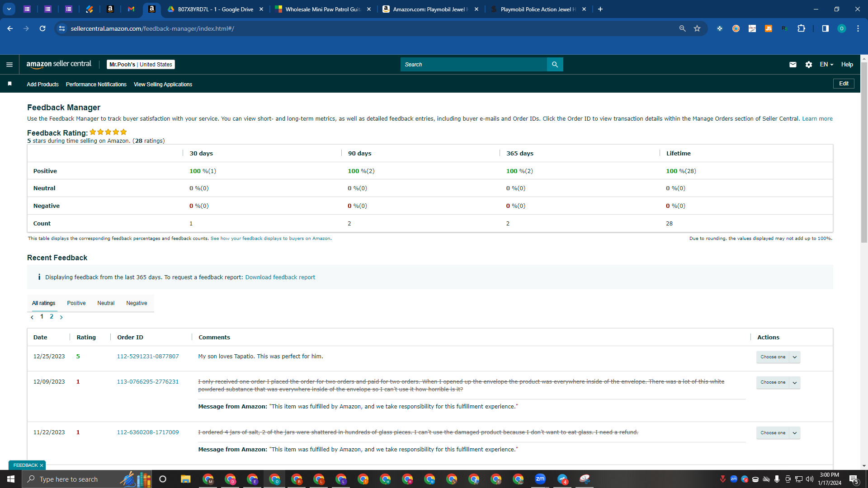Click the Learn more link
This screenshot has height=488, width=868.
tap(817, 119)
